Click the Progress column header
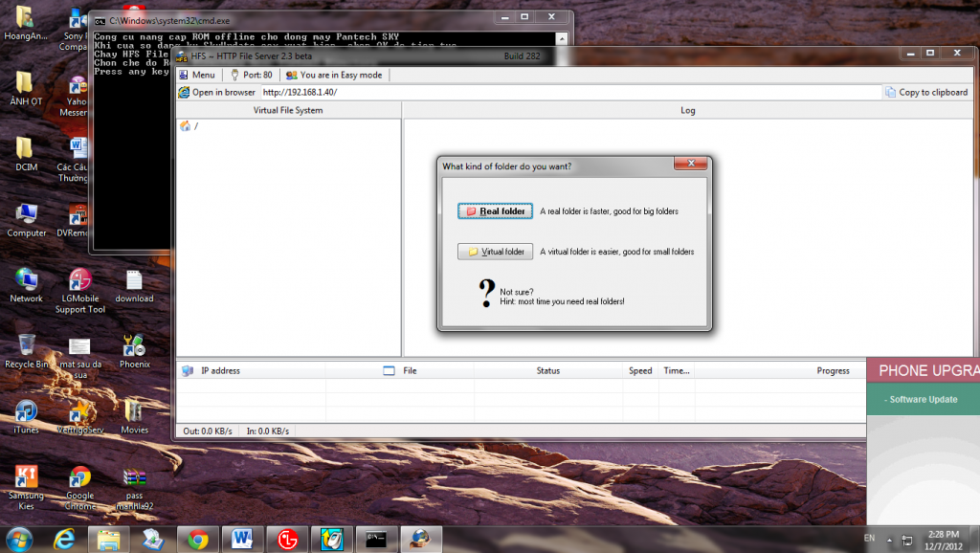This screenshot has height=553, width=980. (832, 370)
